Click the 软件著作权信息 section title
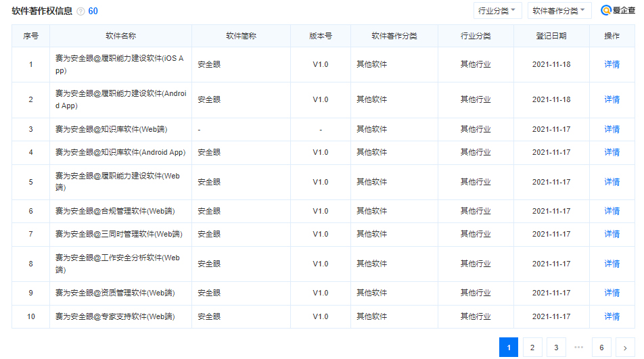Screen dimensions: 644x359 pyautogui.click(x=42, y=11)
